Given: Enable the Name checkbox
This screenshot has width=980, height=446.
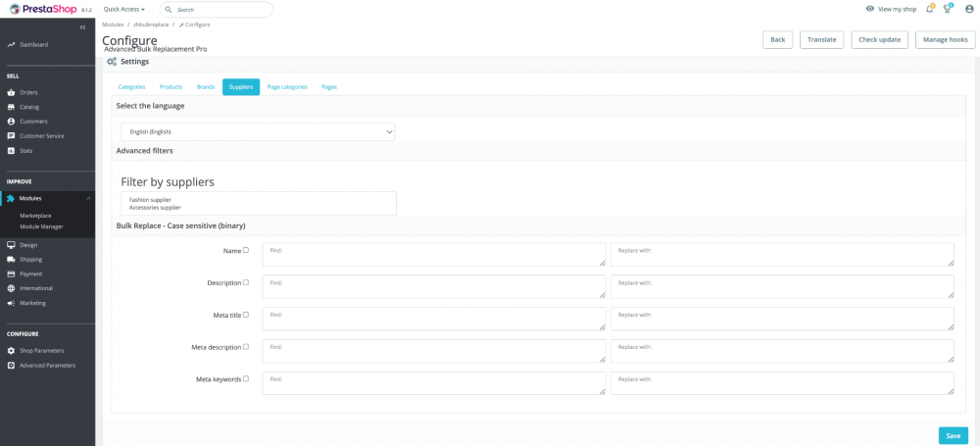Looking at the screenshot, I should click(246, 250).
